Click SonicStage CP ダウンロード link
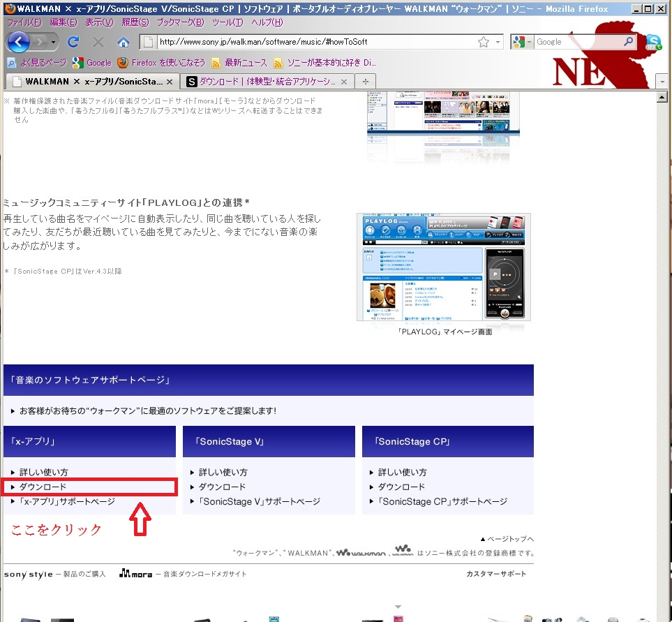The width and height of the screenshot is (672, 622). [x=401, y=487]
